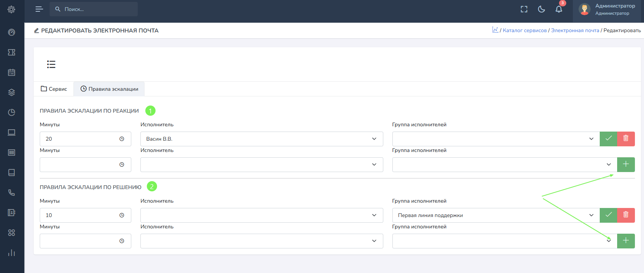Confirm the 10-minute resolution rule with checkmark
This screenshot has width=644, height=273.
(608, 215)
